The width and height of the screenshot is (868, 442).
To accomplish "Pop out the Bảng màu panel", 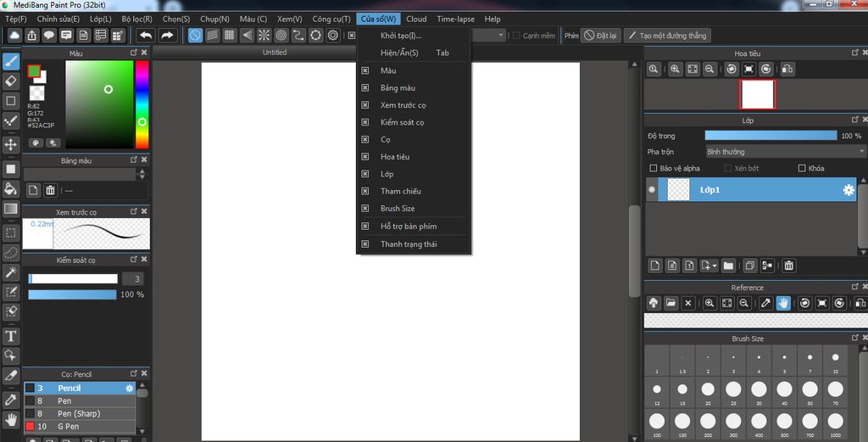I will pos(133,159).
